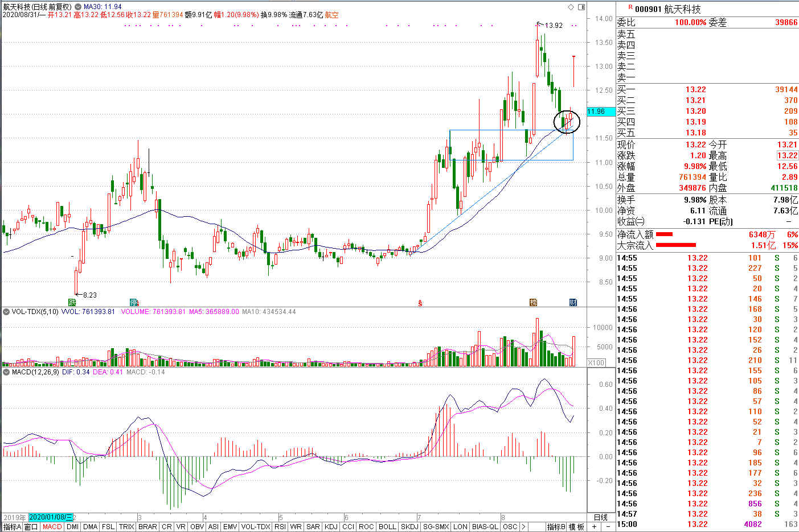Click the plus zoom-in button at the bottom right

pyautogui.click(x=594, y=527)
